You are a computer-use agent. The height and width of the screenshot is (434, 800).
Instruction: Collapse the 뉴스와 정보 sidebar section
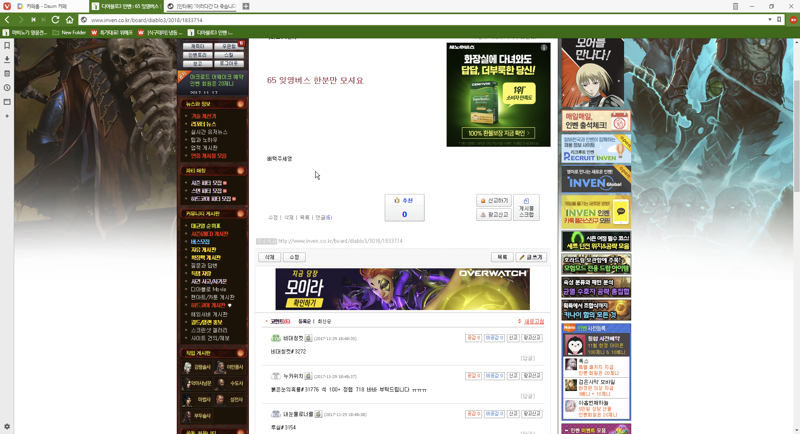(x=240, y=104)
